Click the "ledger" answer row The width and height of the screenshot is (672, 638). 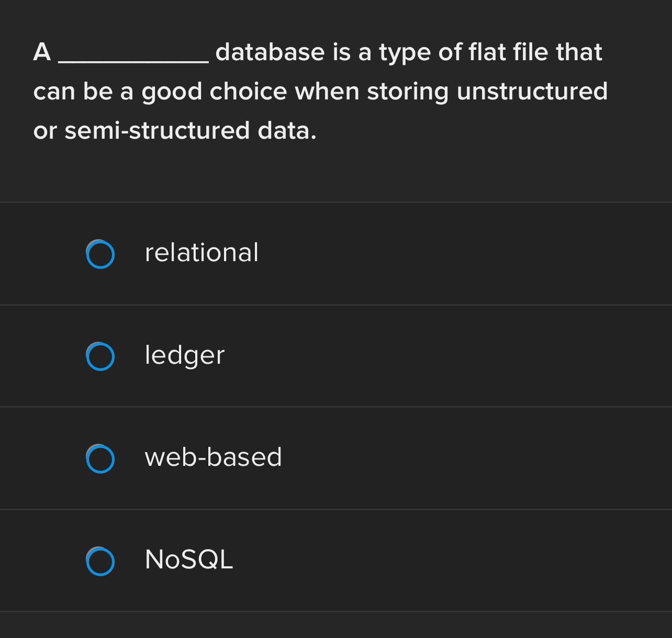[336, 356]
